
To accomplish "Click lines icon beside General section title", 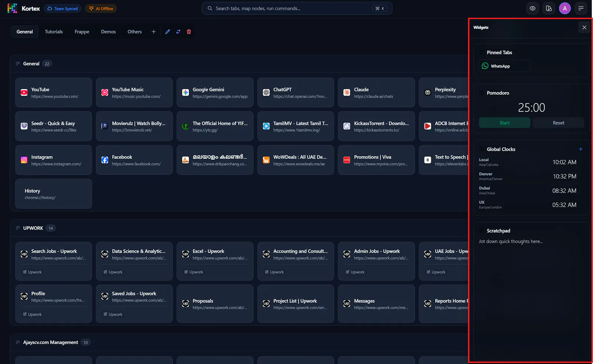I will (x=18, y=64).
